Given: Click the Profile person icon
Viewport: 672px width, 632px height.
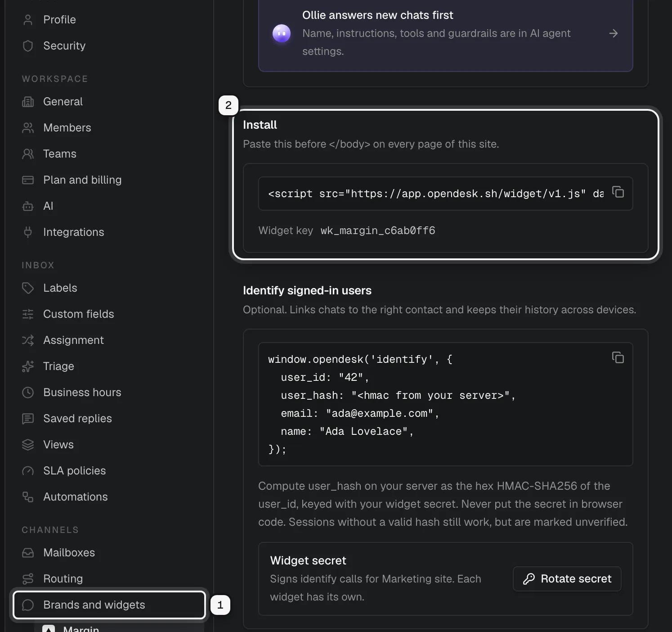Looking at the screenshot, I should (x=28, y=20).
